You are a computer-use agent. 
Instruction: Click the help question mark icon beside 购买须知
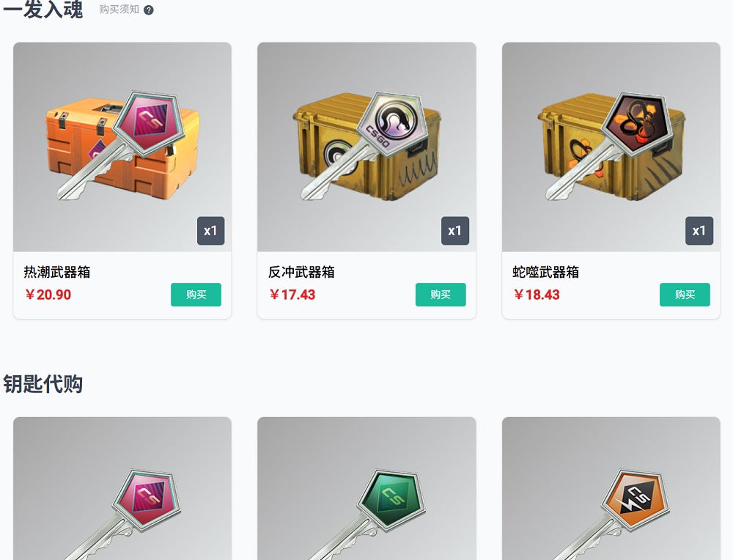(149, 10)
